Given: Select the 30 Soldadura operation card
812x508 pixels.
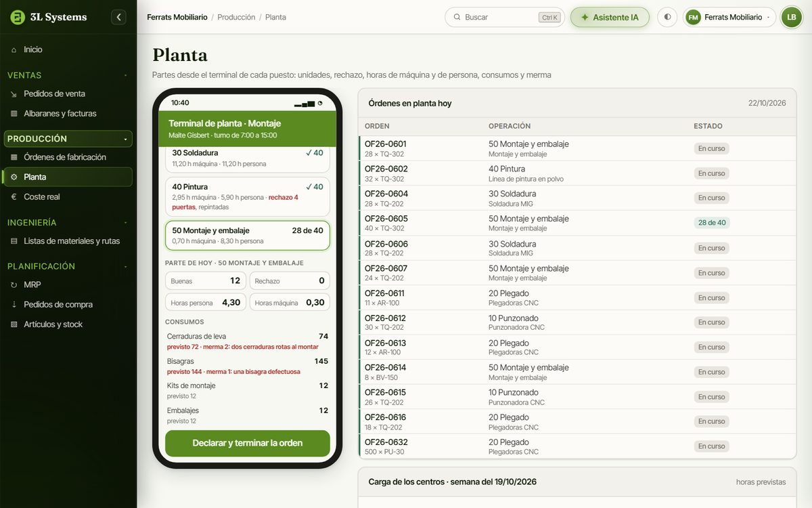Looking at the screenshot, I should (248, 159).
